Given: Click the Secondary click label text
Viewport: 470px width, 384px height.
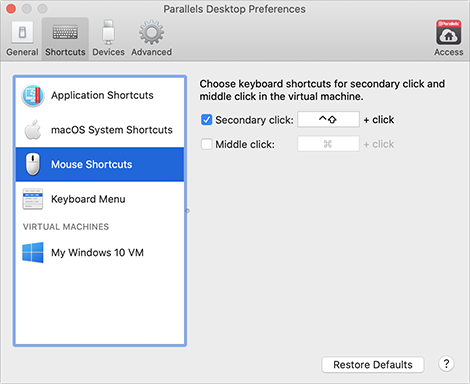Looking at the screenshot, I should click(254, 120).
